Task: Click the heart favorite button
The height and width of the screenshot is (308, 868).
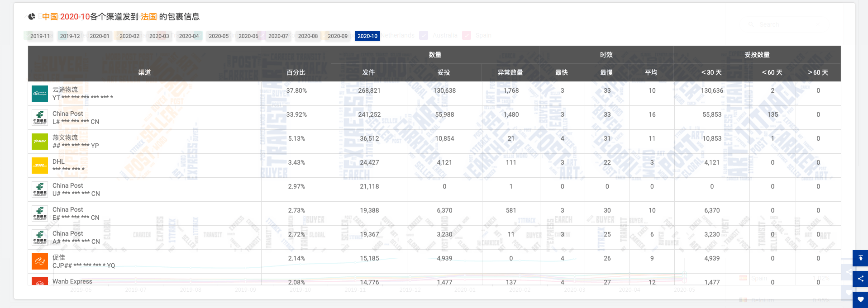Action: 860,299
